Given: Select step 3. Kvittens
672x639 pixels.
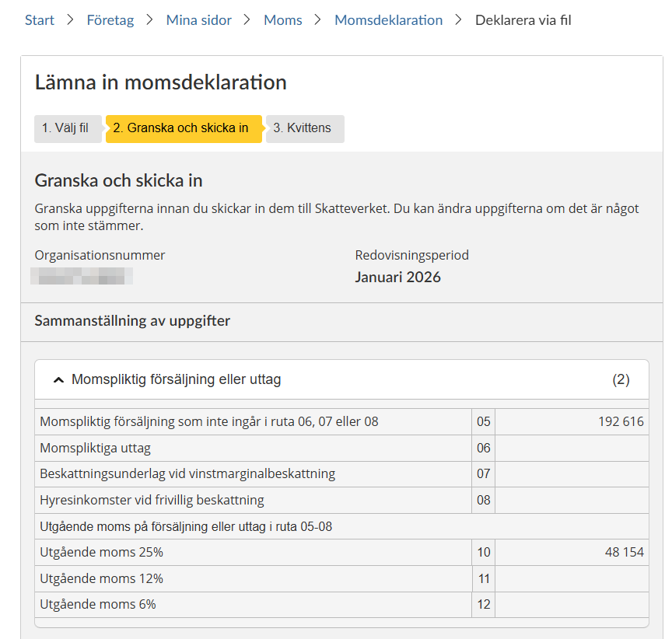Looking at the screenshot, I should coord(305,128).
